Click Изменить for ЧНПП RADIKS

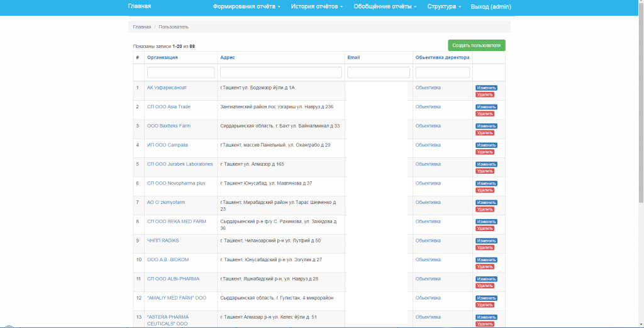[486, 241]
